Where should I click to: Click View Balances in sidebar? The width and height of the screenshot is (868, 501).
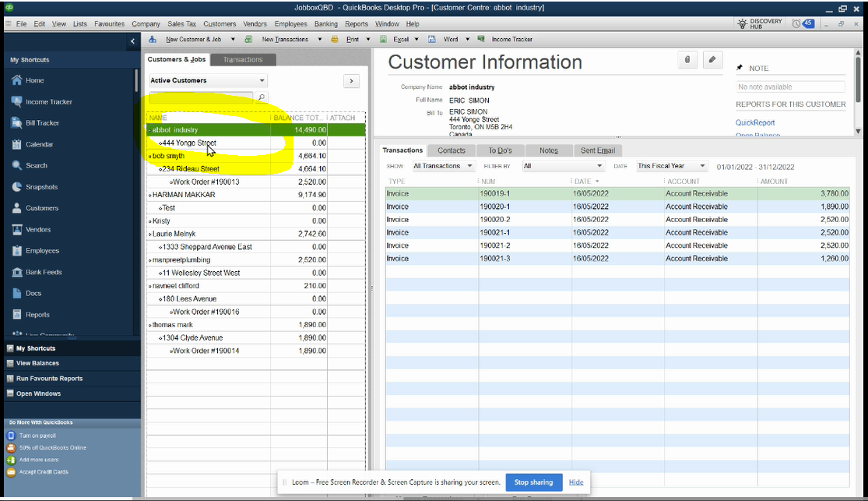[37, 364]
